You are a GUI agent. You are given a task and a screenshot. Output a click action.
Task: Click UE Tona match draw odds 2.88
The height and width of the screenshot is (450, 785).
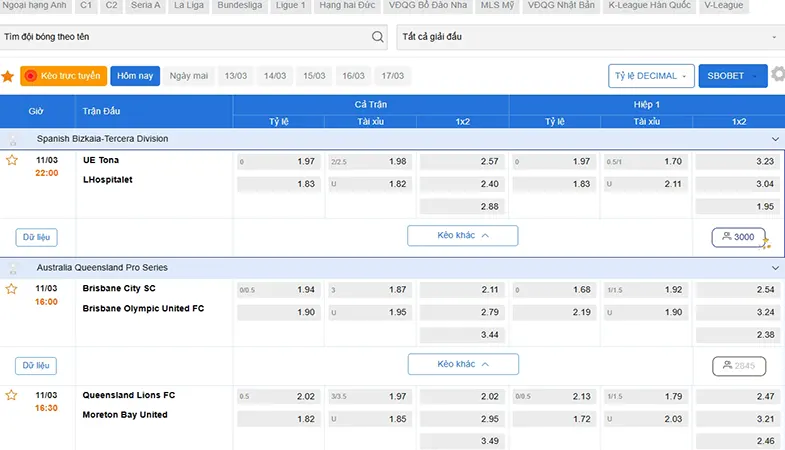[x=462, y=207]
